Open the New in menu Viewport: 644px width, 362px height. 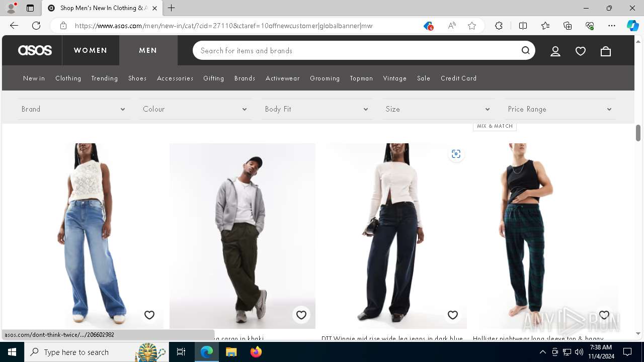(x=34, y=78)
